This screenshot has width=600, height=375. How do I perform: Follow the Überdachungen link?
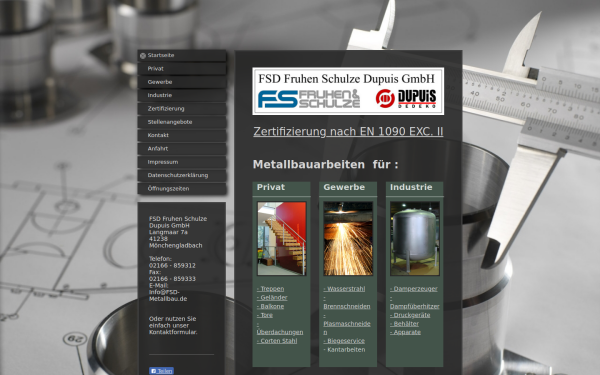[x=280, y=332]
